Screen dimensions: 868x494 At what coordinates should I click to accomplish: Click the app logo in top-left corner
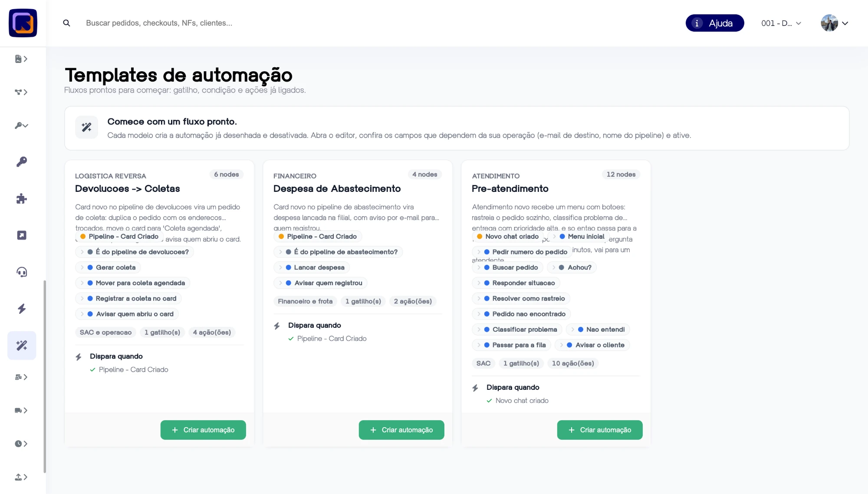[23, 23]
